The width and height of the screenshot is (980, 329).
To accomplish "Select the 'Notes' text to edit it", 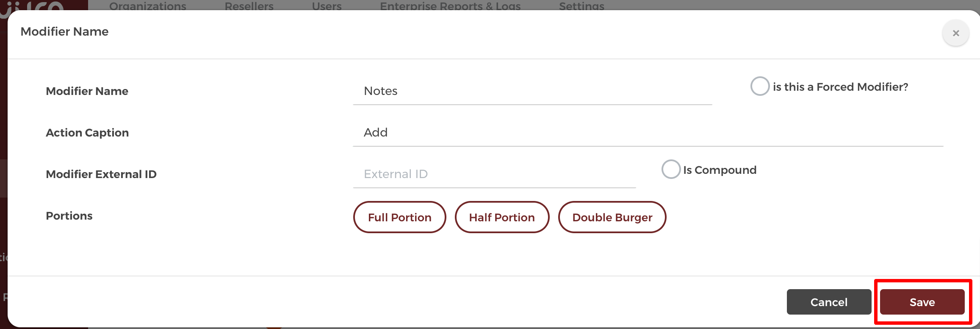I will [380, 91].
